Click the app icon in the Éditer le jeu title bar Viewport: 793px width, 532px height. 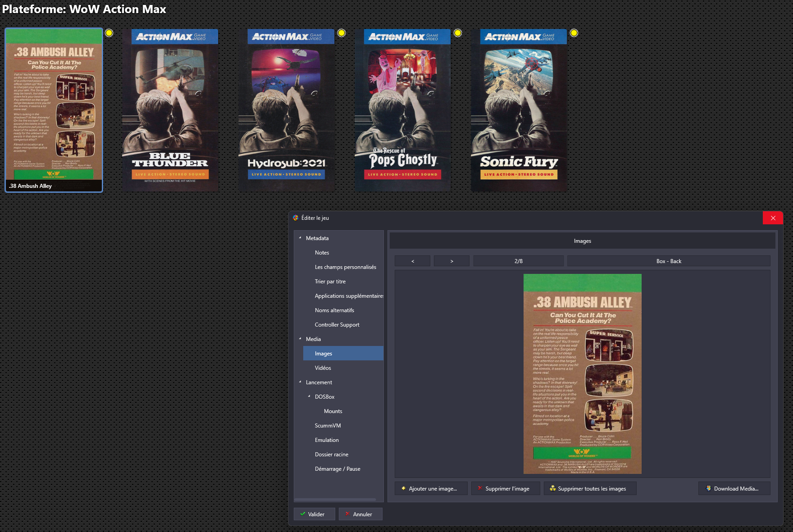296,218
